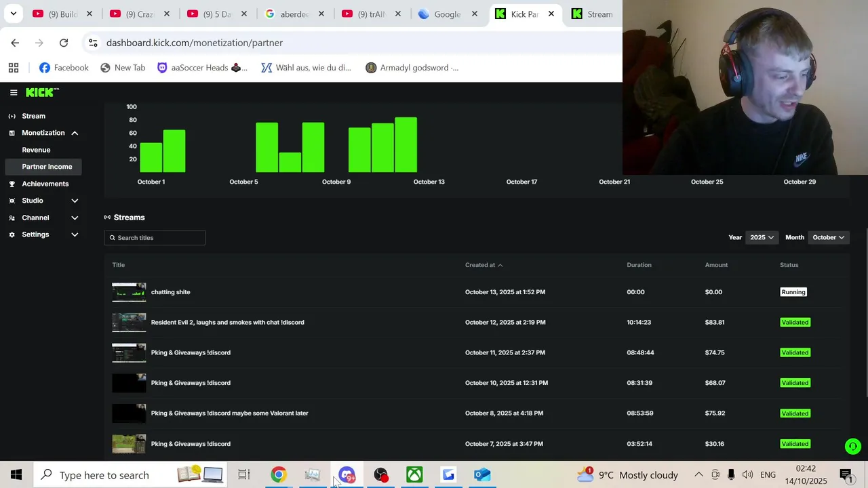Click the 10:14:23 duration
Screen dimensions: 868x488
point(639,323)
